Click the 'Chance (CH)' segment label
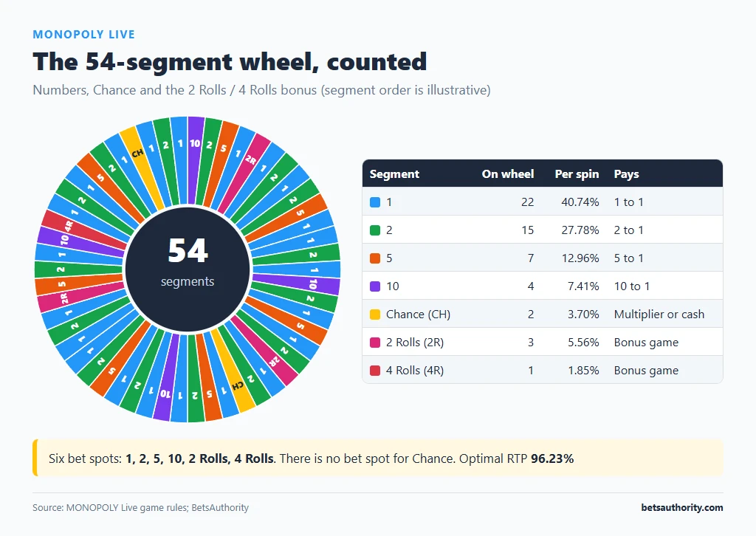 click(x=418, y=315)
